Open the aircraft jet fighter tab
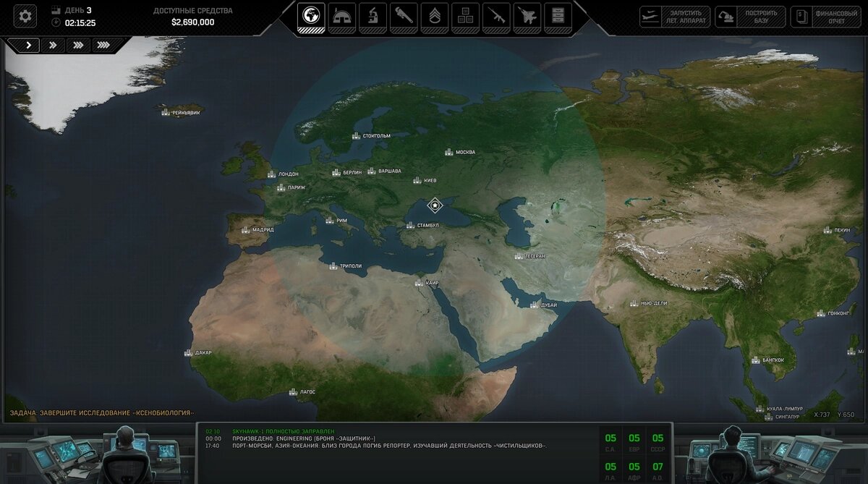868x484 pixels. [527, 17]
